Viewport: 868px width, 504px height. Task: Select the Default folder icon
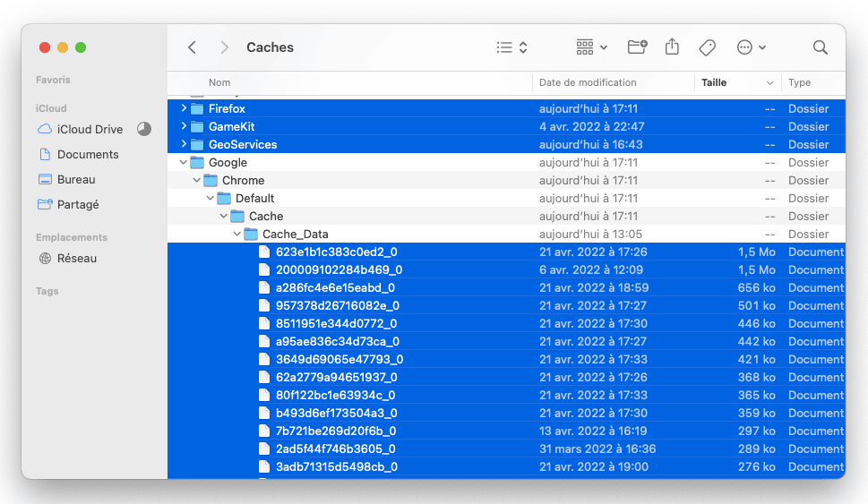[x=224, y=198]
